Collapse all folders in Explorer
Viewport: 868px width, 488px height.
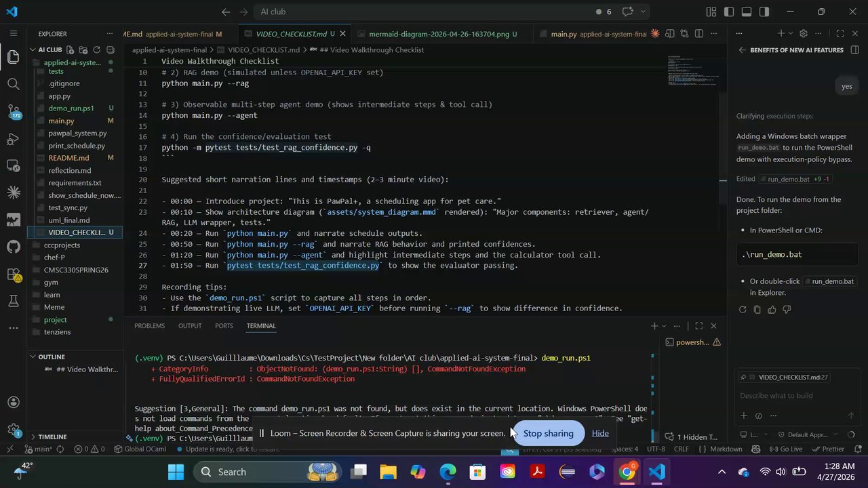pos(109,49)
